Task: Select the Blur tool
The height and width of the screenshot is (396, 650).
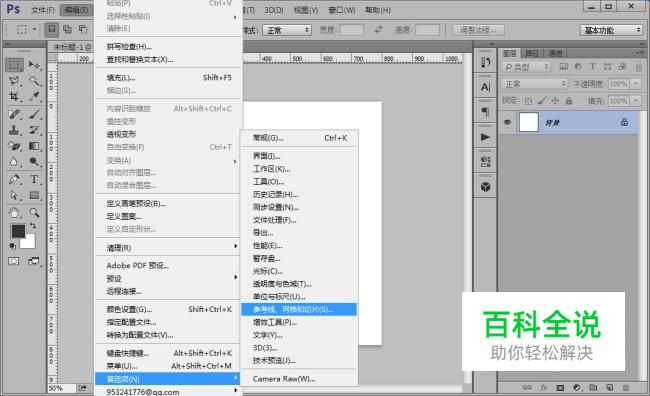Action: click(14, 162)
